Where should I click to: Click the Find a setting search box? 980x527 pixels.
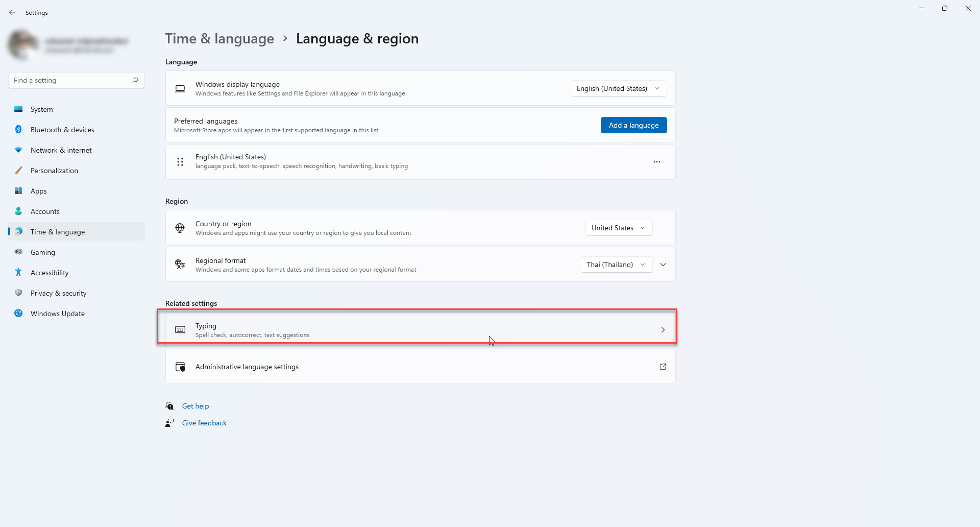point(77,80)
